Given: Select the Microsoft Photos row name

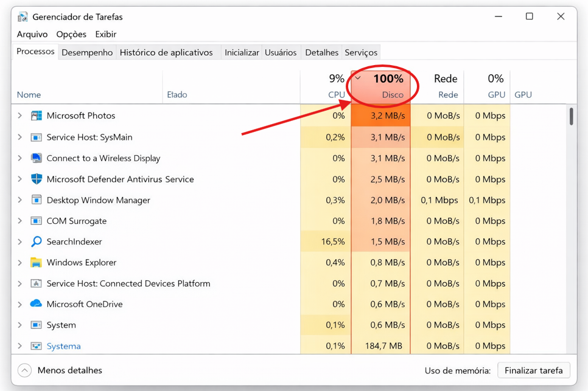Looking at the screenshot, I should (x=80, y=116).
